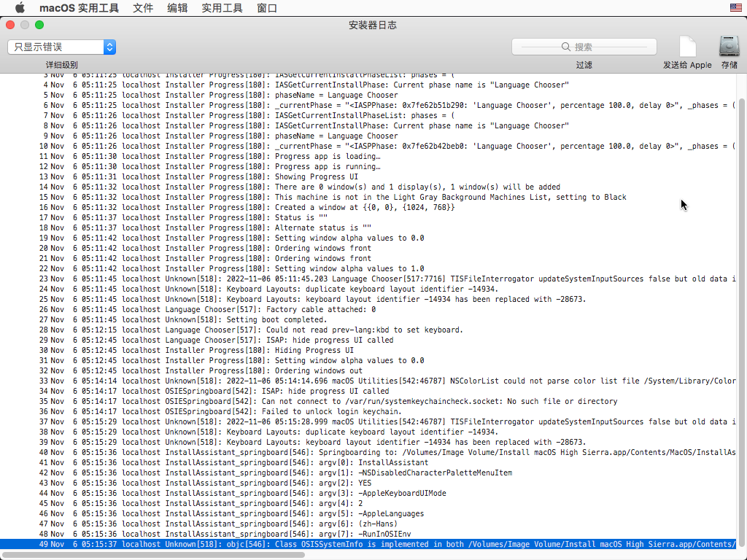Select log line 47 (zh-Hans)
747x560 pixels.
(368, 524)
